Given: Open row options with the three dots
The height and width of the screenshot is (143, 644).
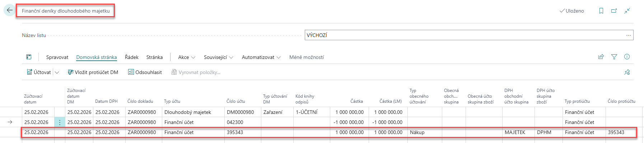Looking at the screenshot, I should pyautogui.click(x=60, y=122).
